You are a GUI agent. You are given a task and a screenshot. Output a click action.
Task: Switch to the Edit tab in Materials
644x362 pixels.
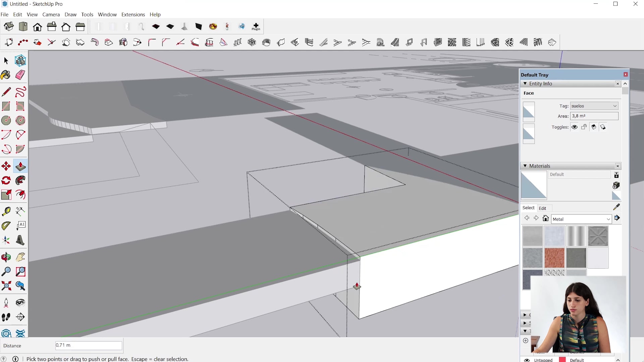543,208
